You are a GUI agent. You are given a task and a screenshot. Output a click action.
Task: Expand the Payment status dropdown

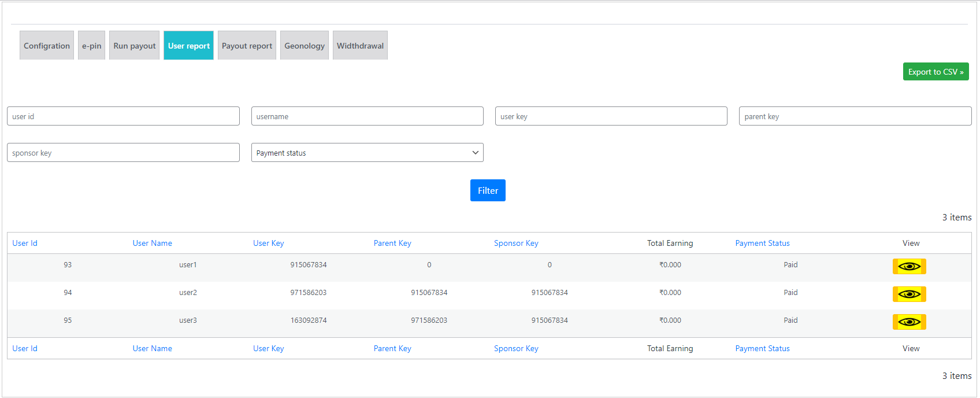[367, 153]
